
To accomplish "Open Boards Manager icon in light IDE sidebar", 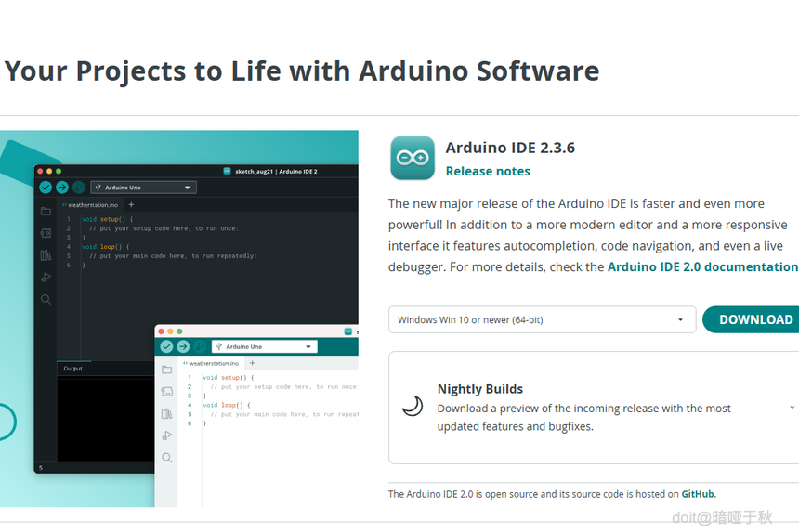I will point(166,392).
